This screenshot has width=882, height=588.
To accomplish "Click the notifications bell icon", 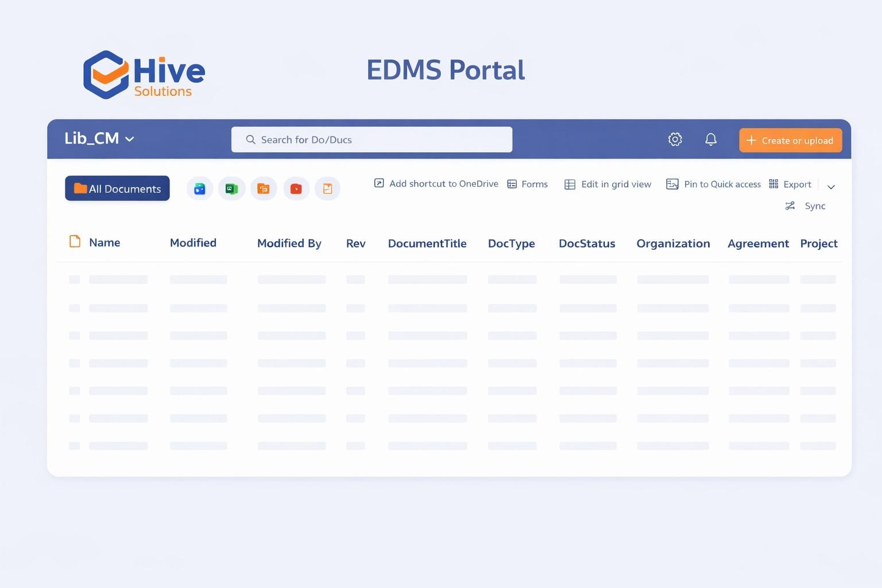I will 710,140.
